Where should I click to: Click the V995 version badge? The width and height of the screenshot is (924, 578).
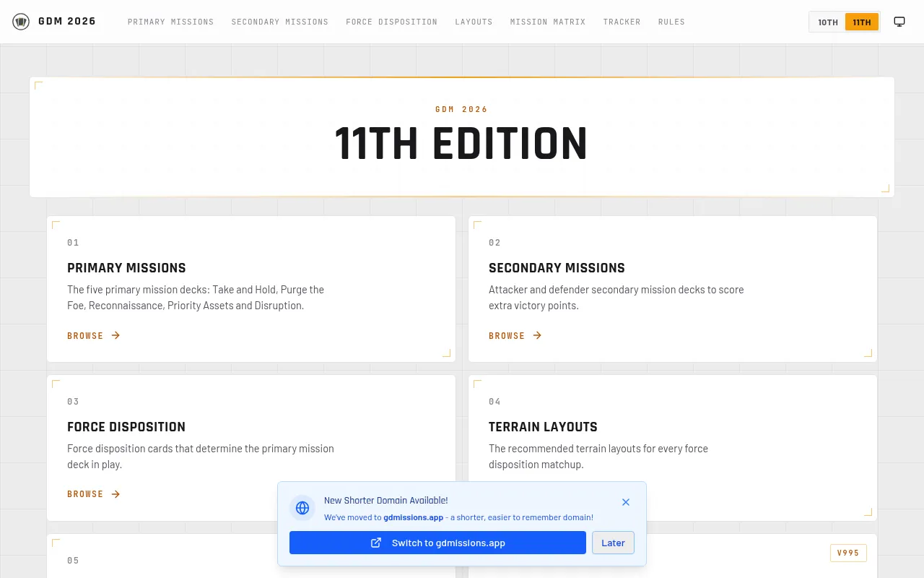tap(848, 553)
